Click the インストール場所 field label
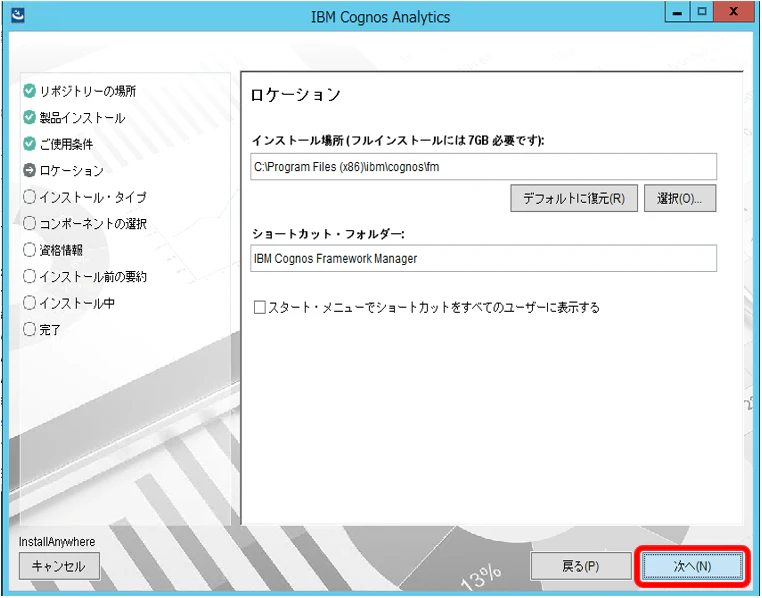Screen dimensions: 762x598 398,140
